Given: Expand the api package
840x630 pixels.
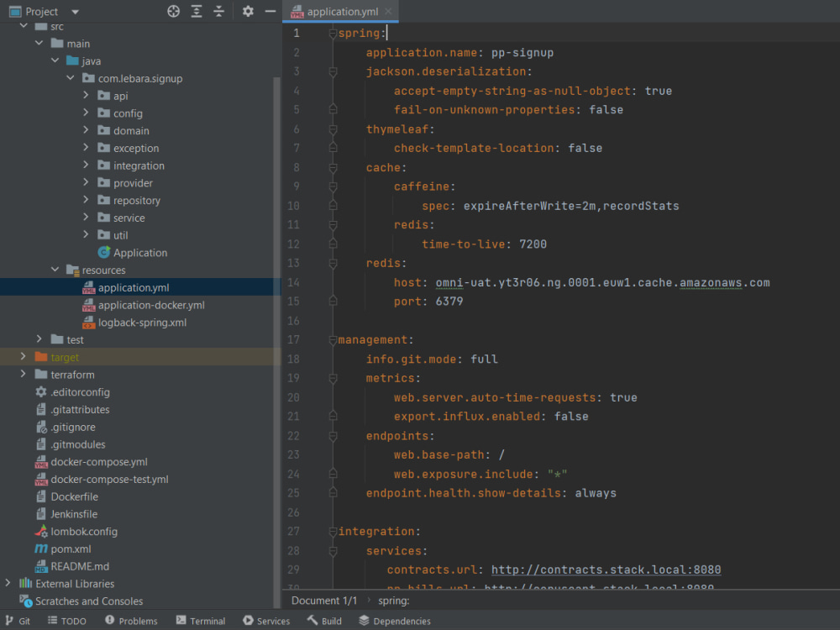Looking at the screenshot, I should coord(86,96).
